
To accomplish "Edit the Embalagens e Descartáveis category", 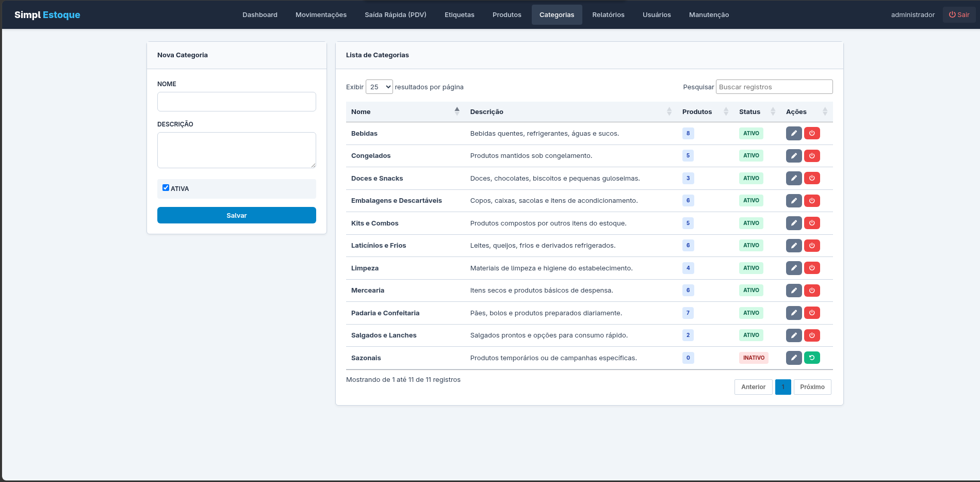I will coord(794,201).
